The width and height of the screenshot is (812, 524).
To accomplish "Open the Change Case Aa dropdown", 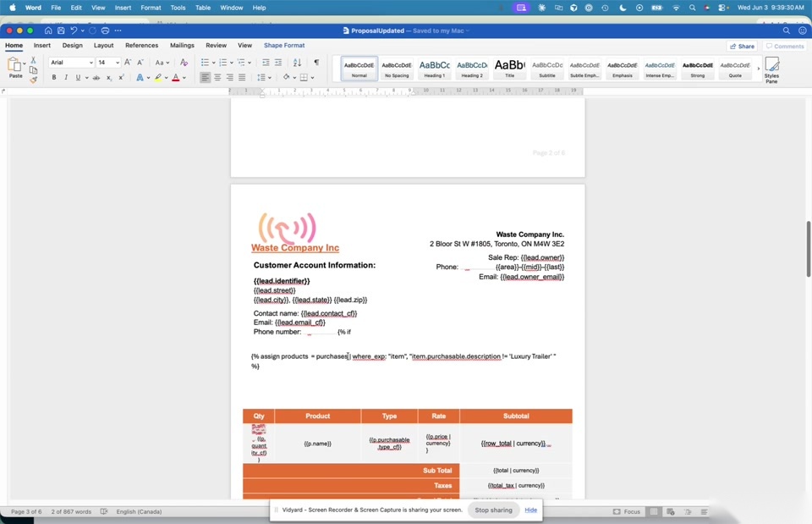I will coord(162,62).
